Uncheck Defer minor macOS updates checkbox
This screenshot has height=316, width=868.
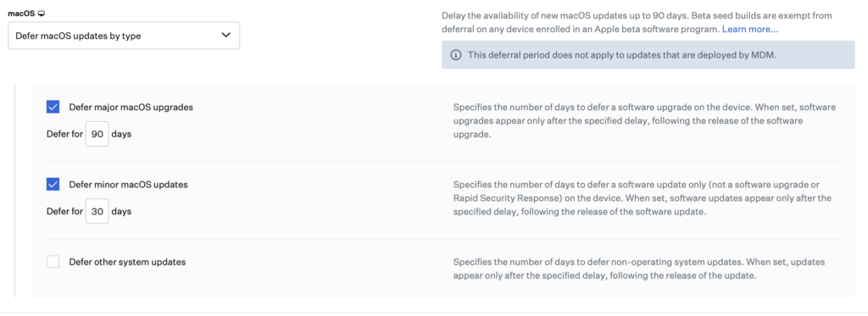53,185
